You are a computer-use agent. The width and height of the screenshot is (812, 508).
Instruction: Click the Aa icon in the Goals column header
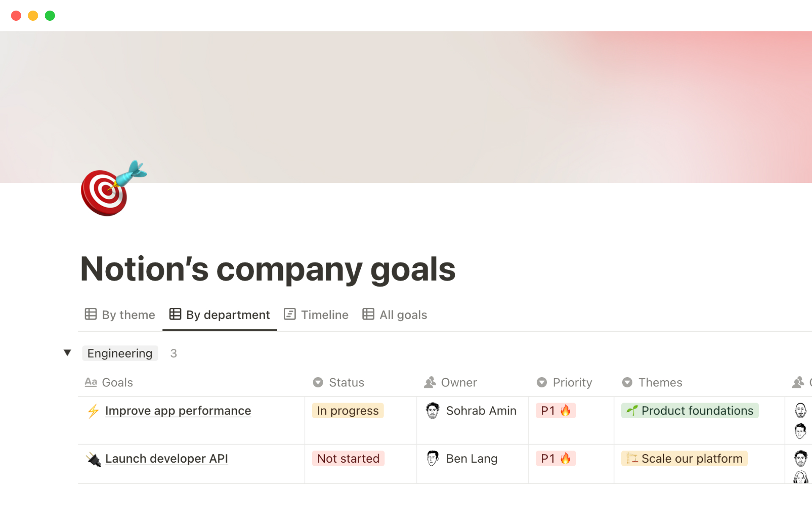[91, 382]
